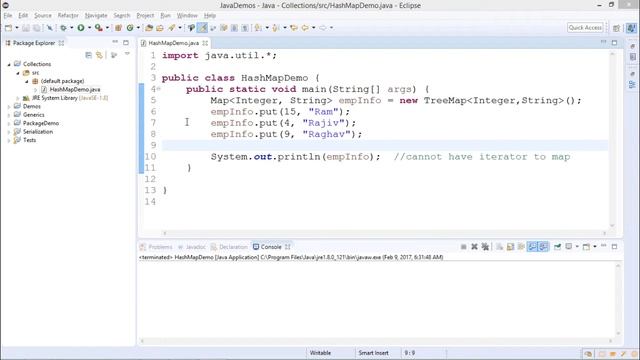Click the Pin Console icon
Image resolution: width=640 pixels, height=360 pixels.
pos(557,247)
